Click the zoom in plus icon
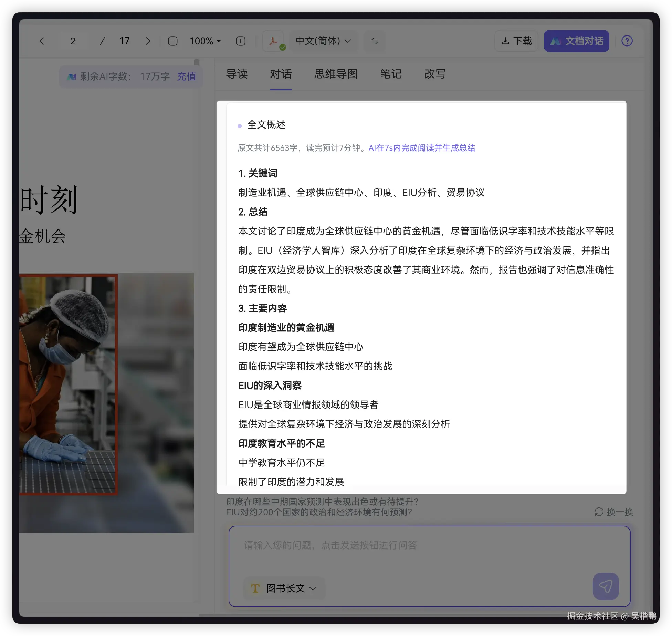672x636 pixels. pyautogui.click(x=241, y=41)
